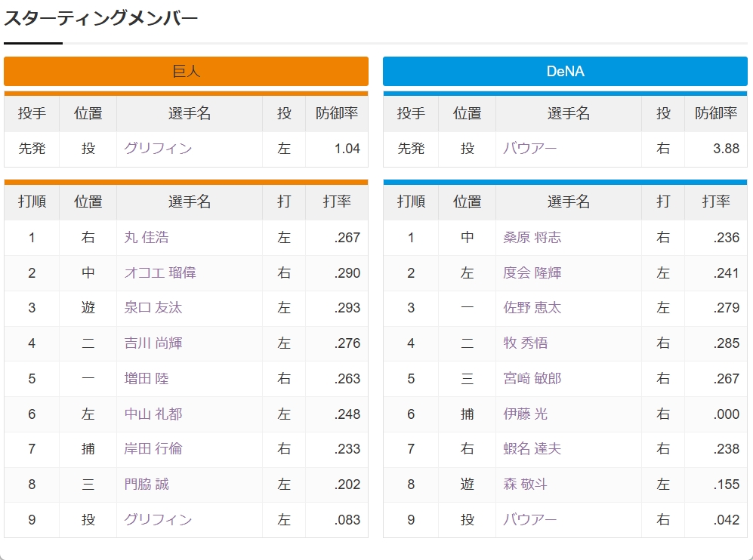This screenshot has width=753, height=560.
Task: Select position 捕 in 伊藤 光 row
Action: [468, 414]
